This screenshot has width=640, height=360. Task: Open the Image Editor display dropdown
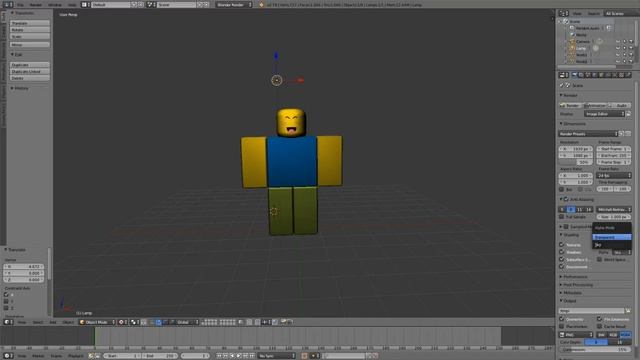pos(604,114)
